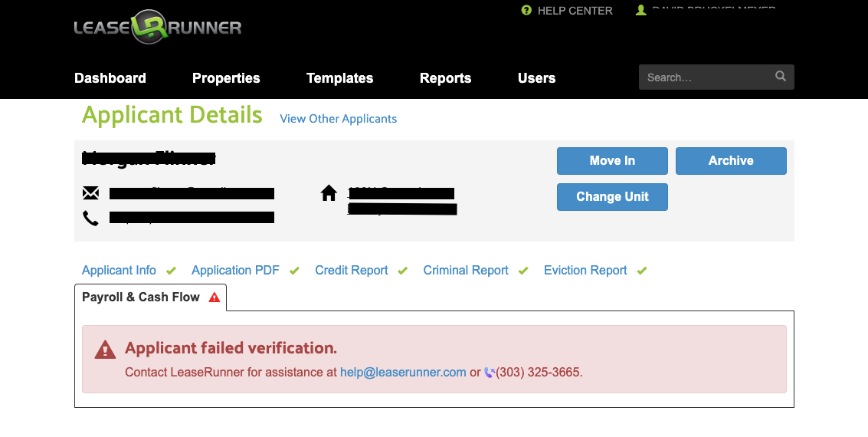The height and width of the screenshot is (437, 868).
Task: Click the red warning icon on Payroll tab
Action: 215,297
